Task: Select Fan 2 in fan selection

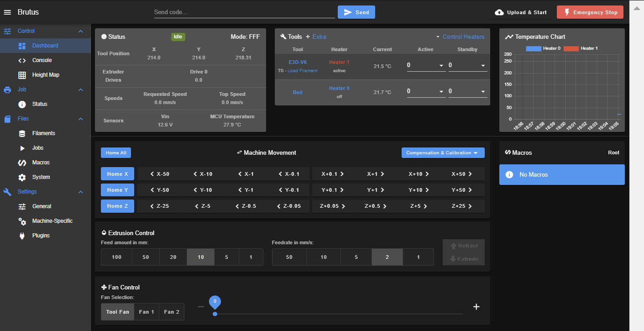Action: (x=172, y=312)
